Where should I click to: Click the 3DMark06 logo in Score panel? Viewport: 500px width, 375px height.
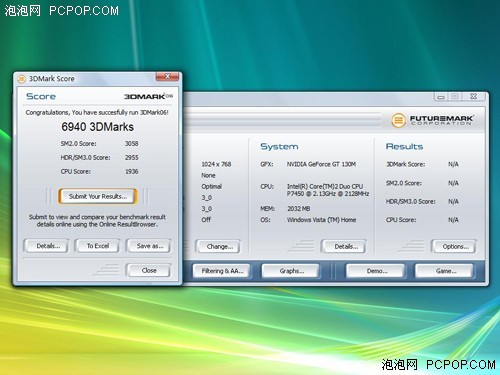[148, 96]
